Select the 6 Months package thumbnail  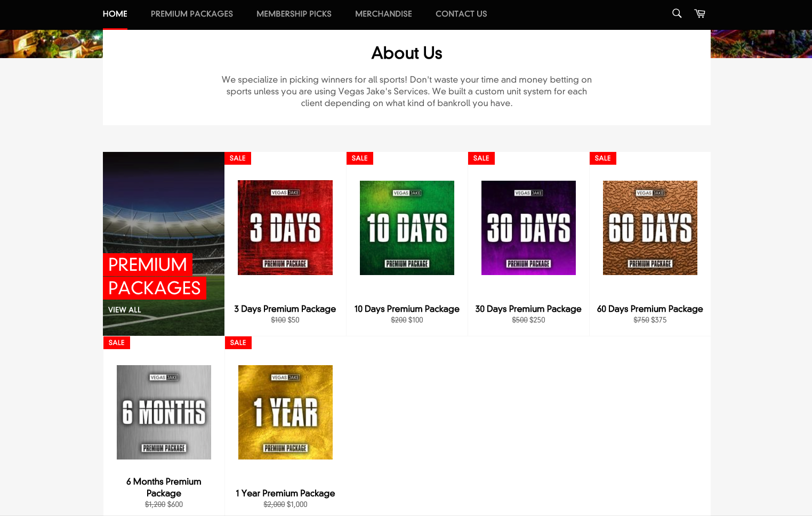tap(164, 412)
